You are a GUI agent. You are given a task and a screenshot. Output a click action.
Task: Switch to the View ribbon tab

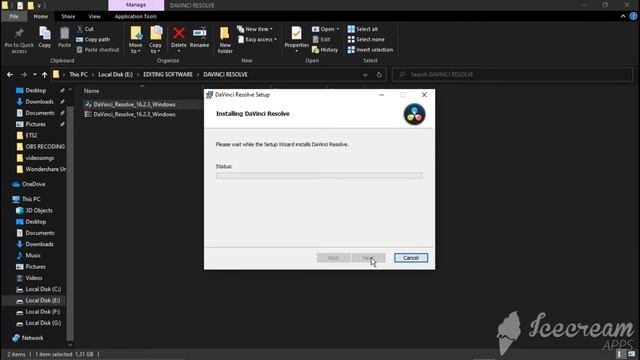pos(94,16)
